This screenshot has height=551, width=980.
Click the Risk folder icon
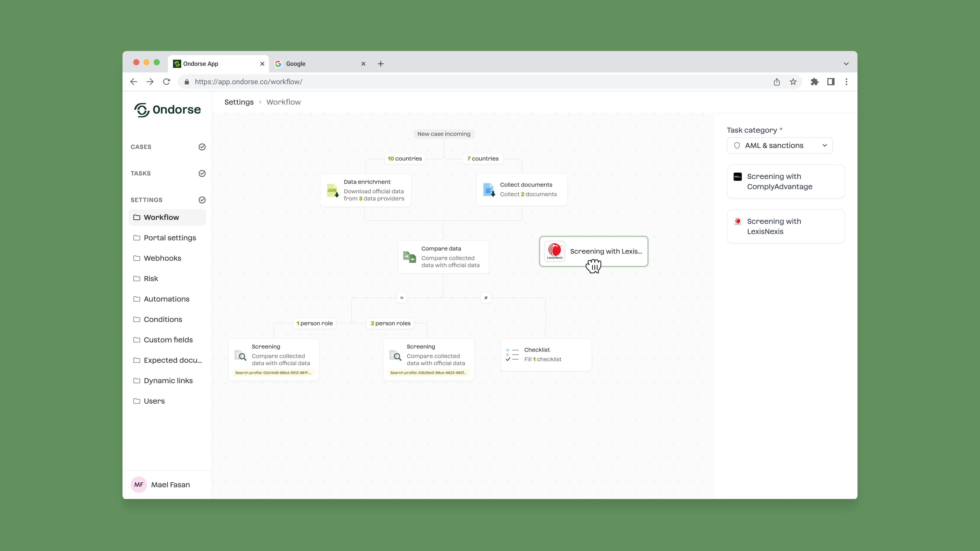pyautogui.click(x=137, y=278)
